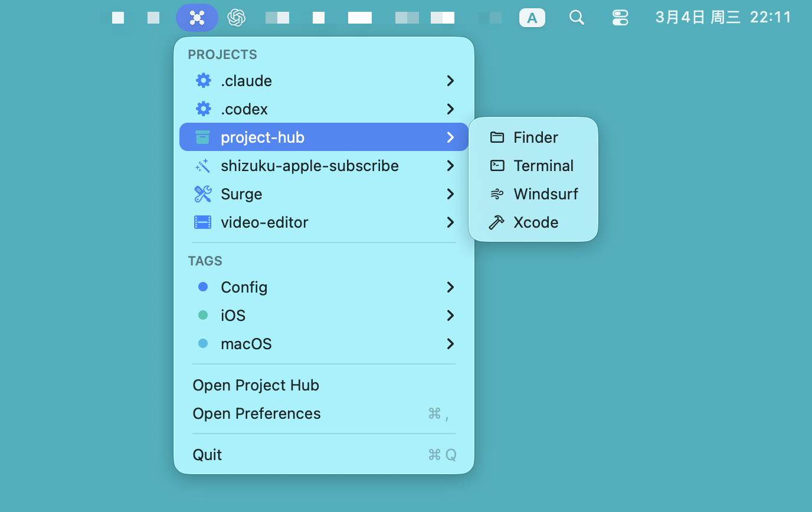Image resolution: width=812 pixels, height=512 pixels.
Task: Click the Project Hub menu bar icon
Action: 197,18
